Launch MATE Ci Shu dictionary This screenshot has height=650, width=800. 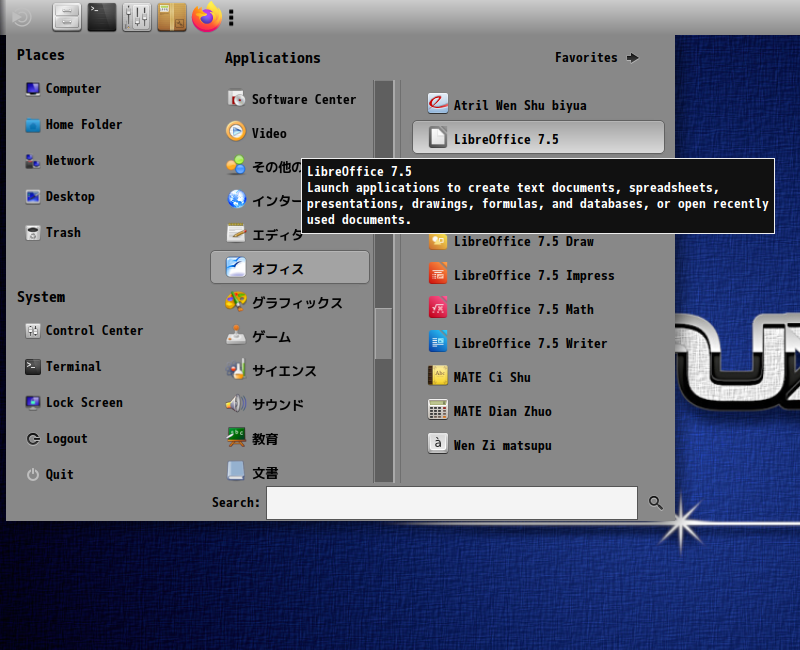pyautogui.click(x=538, y=377)
